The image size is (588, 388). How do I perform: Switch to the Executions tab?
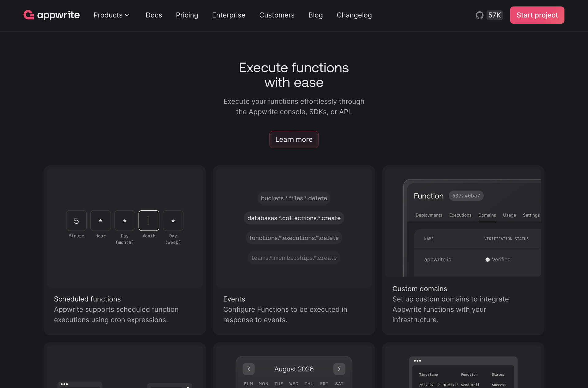click(460, 215)
